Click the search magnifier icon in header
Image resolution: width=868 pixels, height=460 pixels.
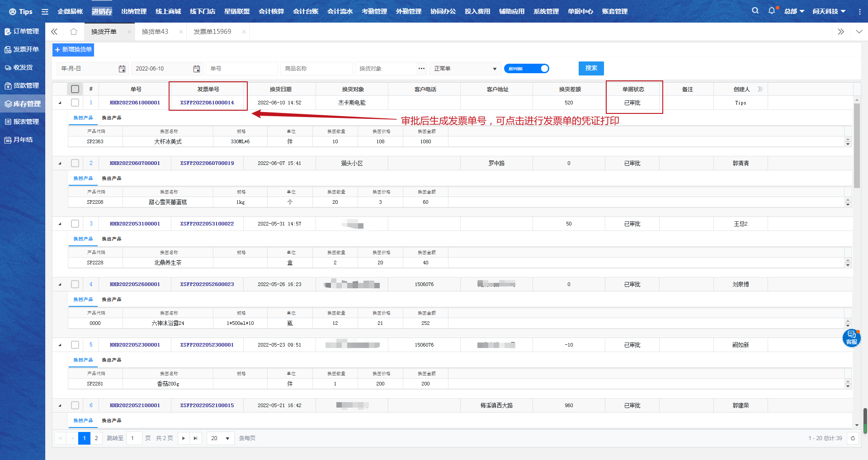click(755, 11)
